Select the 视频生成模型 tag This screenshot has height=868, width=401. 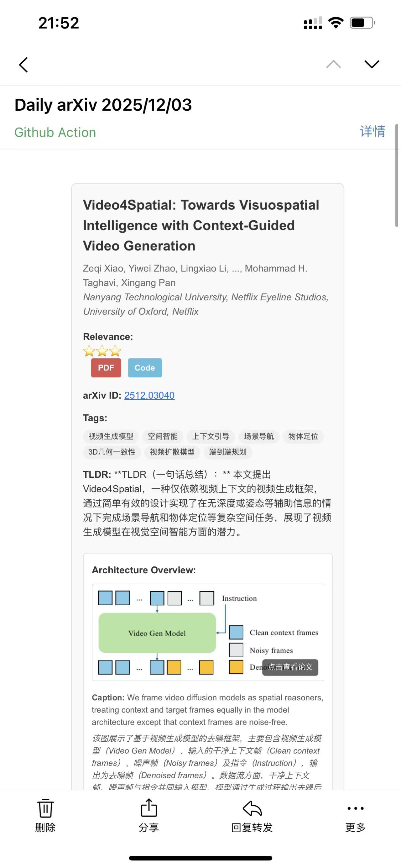[111, 436]
